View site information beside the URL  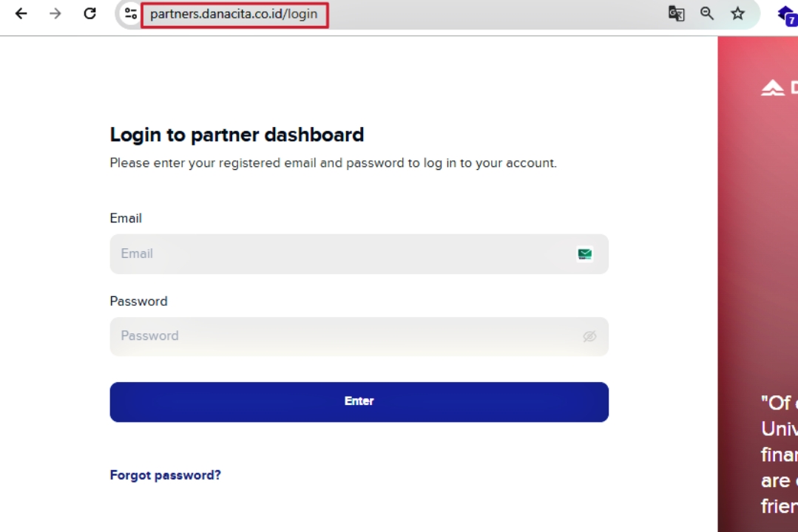pos(131,13)
